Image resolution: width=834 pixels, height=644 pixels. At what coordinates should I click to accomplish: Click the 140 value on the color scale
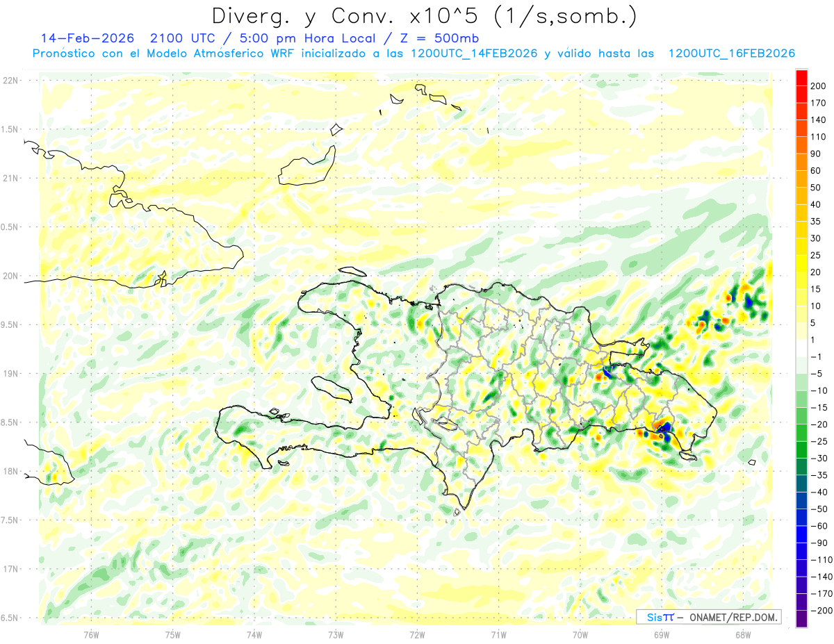[818, 120]
